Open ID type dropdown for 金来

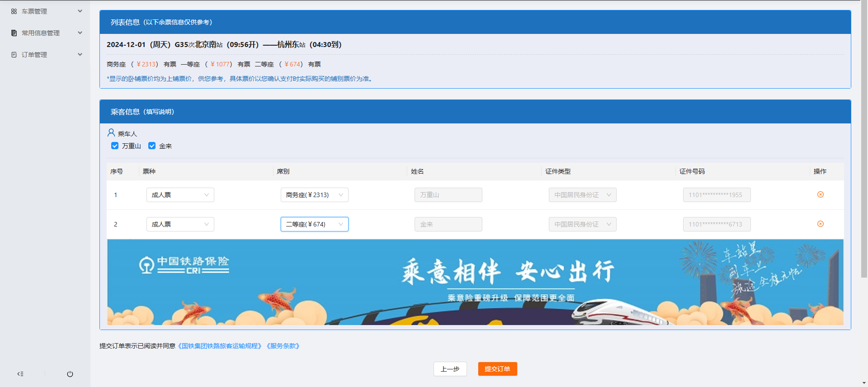tap(583, 224)
